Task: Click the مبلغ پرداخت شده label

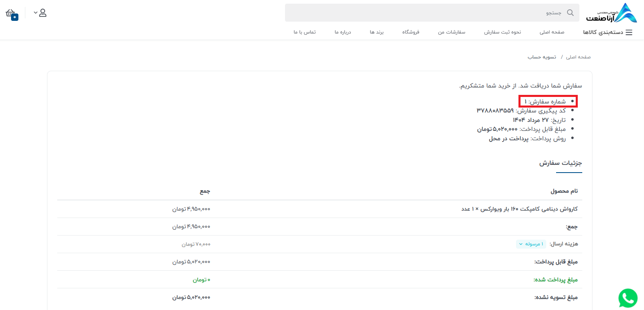Action: [555, 280]
